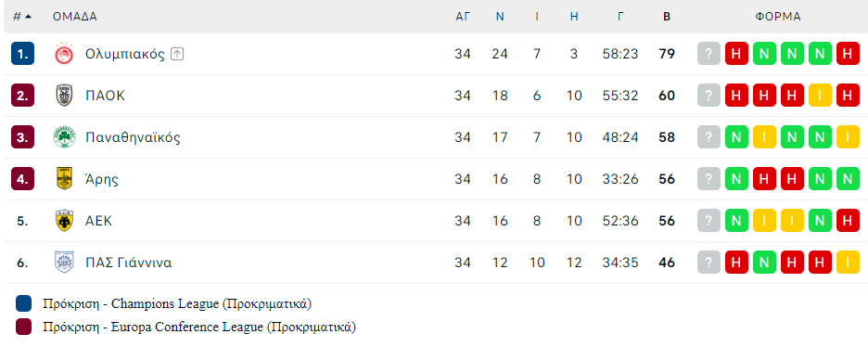Click the ΑΕΚ eagle logo
The width and height of the screenshot is (868, 347).
coord(64,220)
